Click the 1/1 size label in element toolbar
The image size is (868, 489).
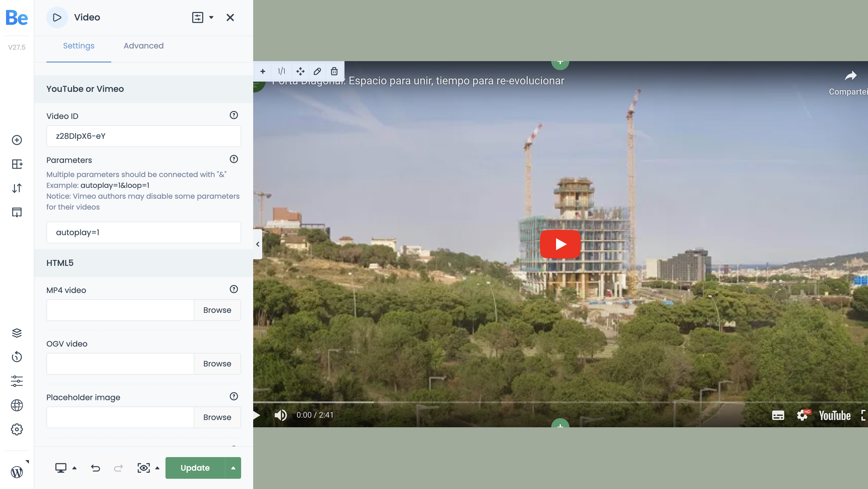click(281, 71)
